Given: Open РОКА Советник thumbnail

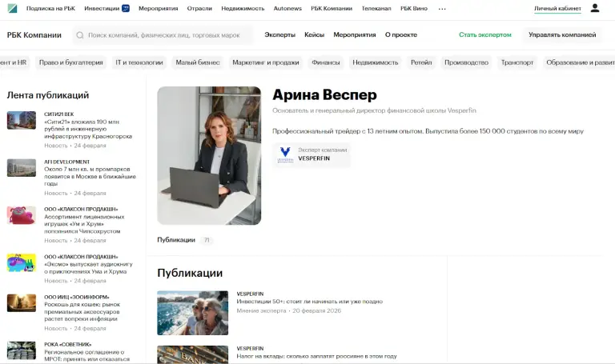Looking at the screenshot, I should [21, 350].
